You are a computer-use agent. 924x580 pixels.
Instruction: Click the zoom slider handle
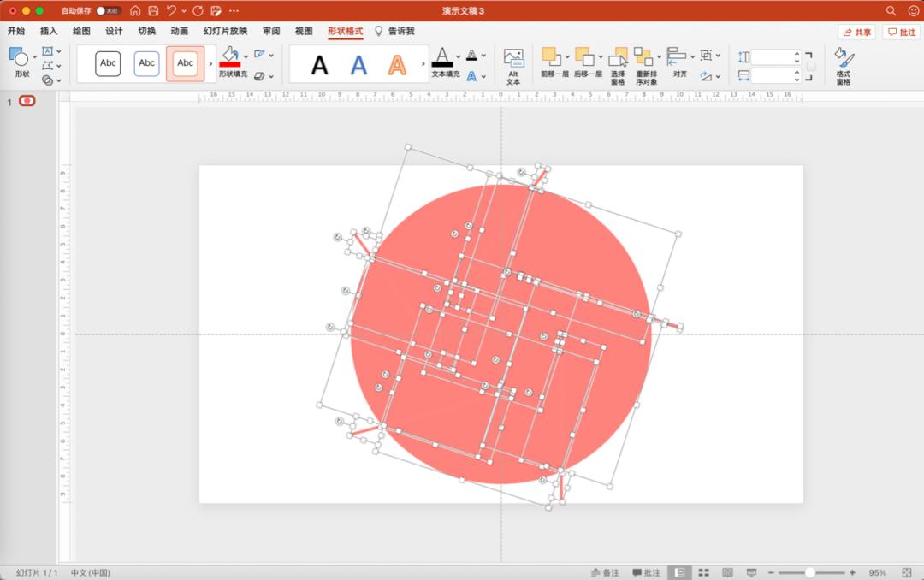tap(809, 572)
